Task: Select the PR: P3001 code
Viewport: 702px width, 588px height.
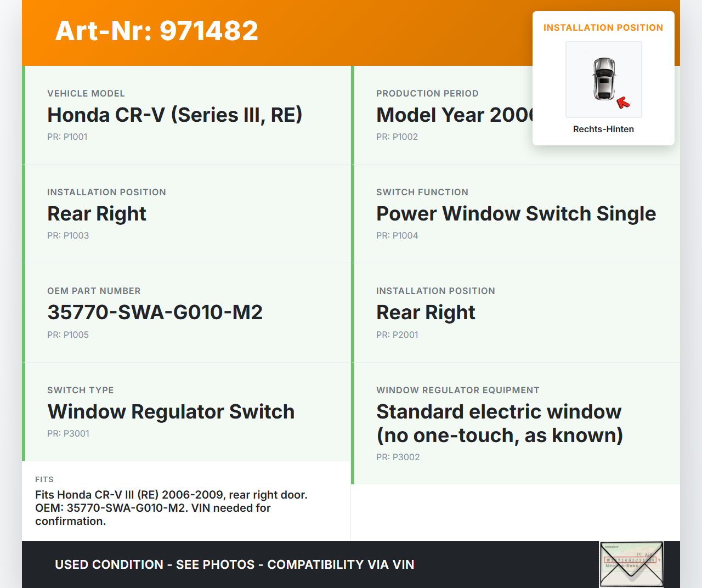Action: click(x=68, y=433)
